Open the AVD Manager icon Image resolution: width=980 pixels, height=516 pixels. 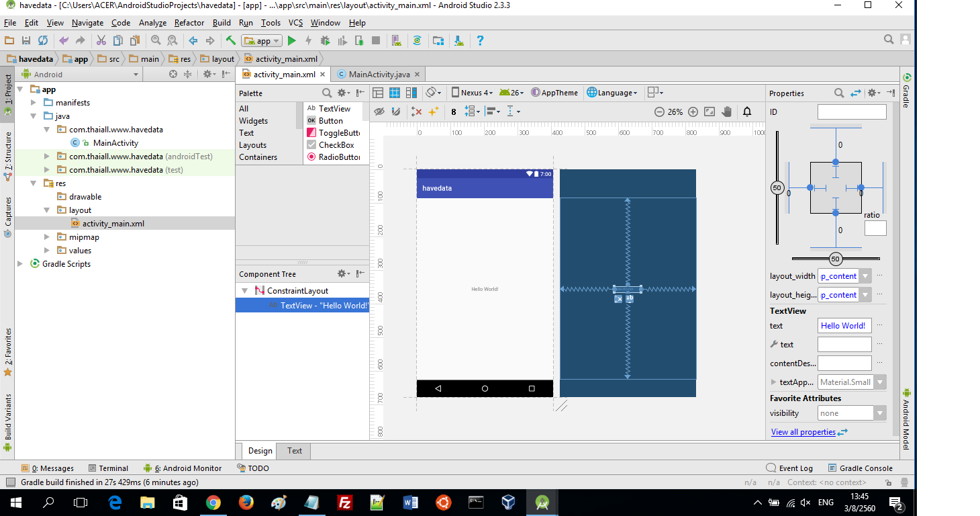tap(395, 40)
